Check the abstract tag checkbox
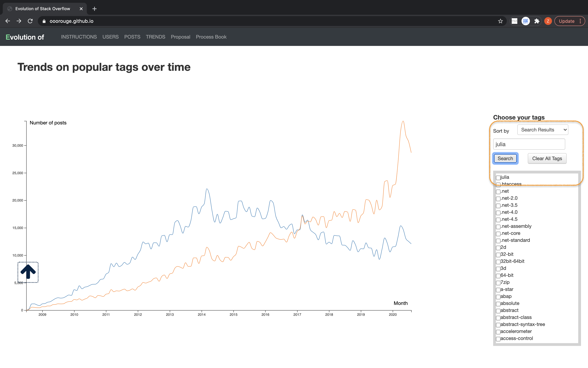The width and height of the screenshot is (588, 368). tap(498, 311)
